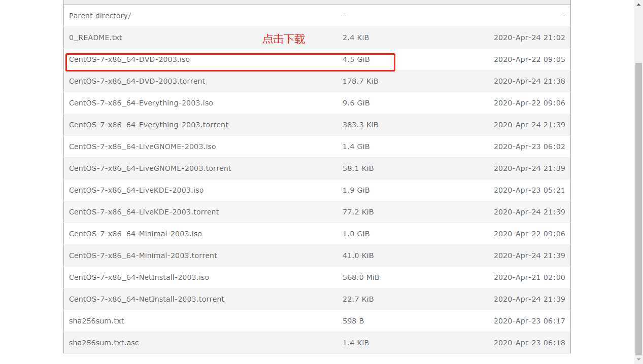The image size is (643, 364).
Task: Download CentOS-7-x86_64-Minimal-2003.torrent
Action: 143,256
